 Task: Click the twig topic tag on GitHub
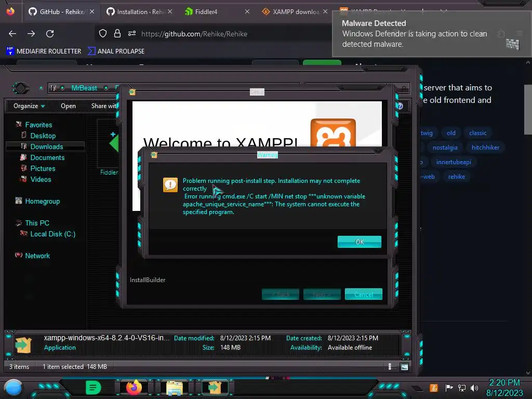(427, 133)
